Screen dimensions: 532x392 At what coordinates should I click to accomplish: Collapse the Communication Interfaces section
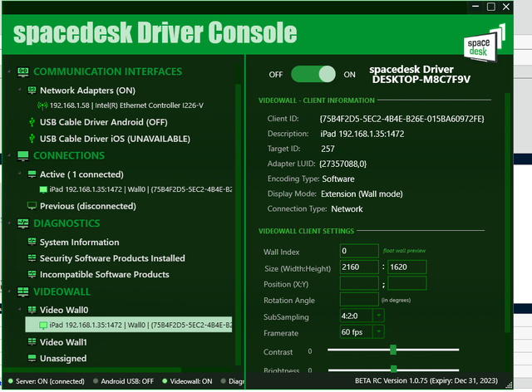[x=9, y=71]
